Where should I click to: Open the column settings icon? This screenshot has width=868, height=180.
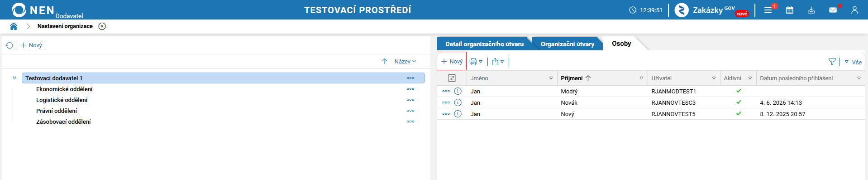tap(452, 78)
